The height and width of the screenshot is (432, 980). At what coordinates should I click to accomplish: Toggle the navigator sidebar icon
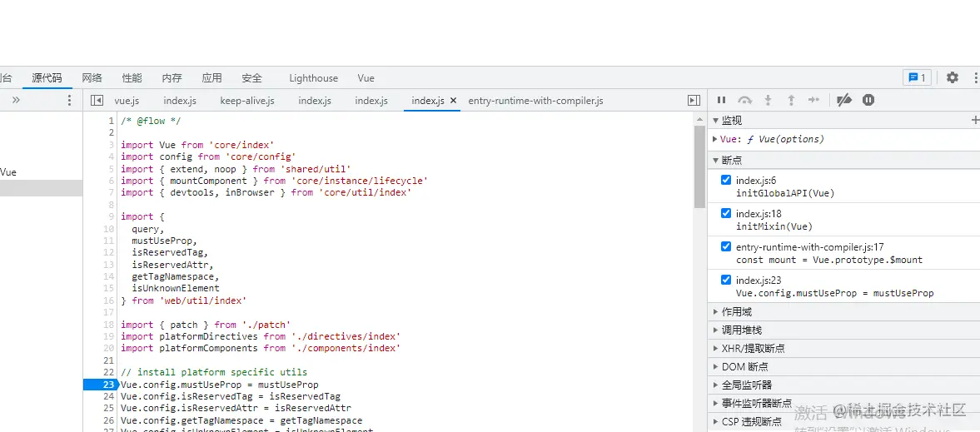click(97, 101)
